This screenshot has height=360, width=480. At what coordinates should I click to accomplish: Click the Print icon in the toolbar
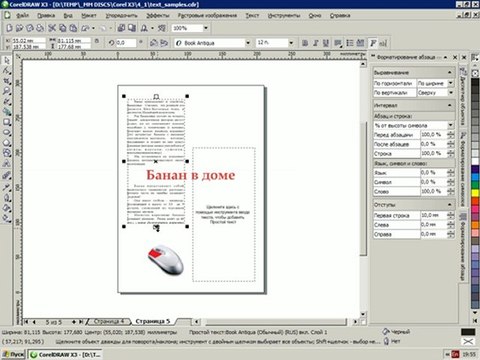[x=40, y=28]
